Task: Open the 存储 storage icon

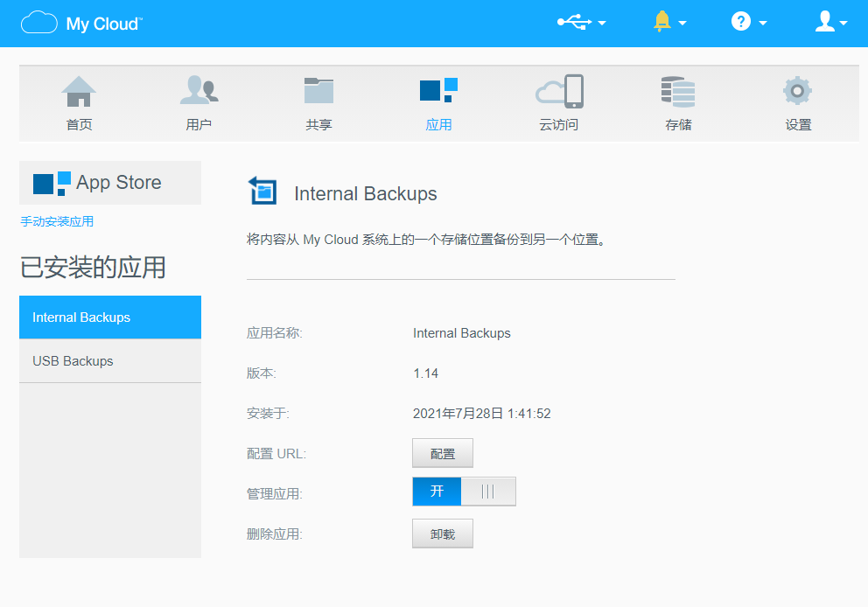Action: coord(678,92)
